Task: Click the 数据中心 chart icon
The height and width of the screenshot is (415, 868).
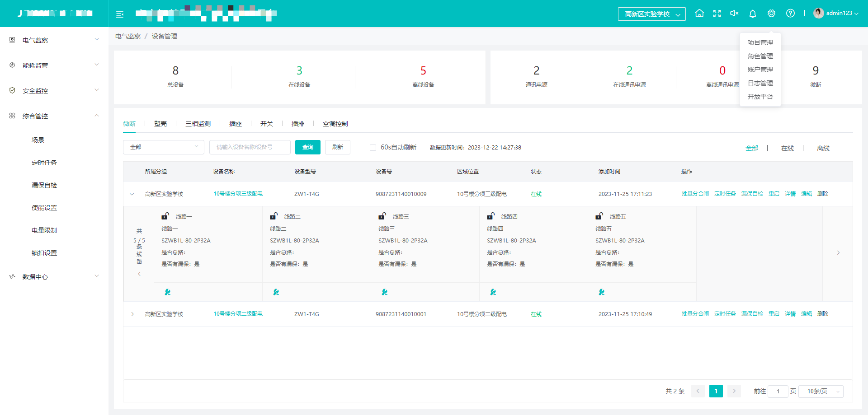Action: click(x=12, y=276)
